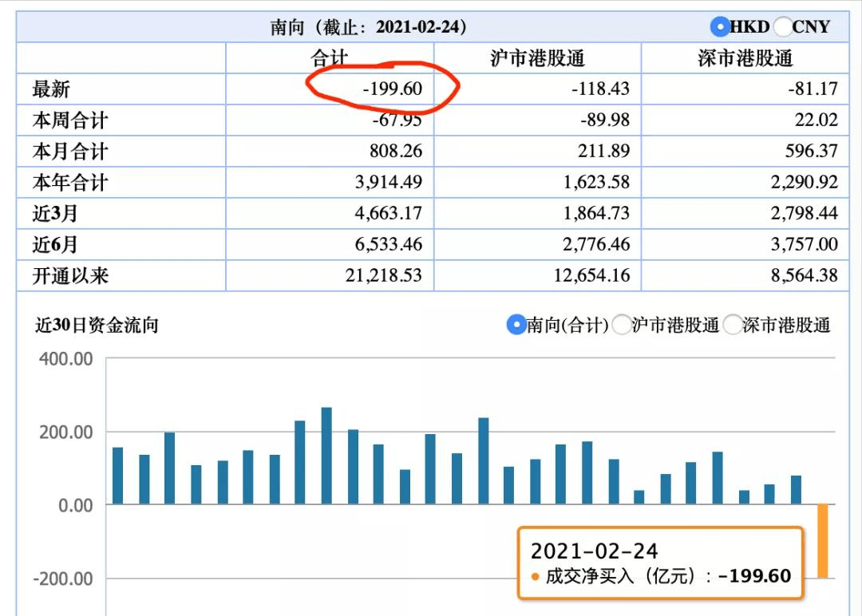Image resolution: width=862 pixels, height=616 pixels.
Task: Click the 最新 合计 value -199.60
Action: [x=392, y=89]
